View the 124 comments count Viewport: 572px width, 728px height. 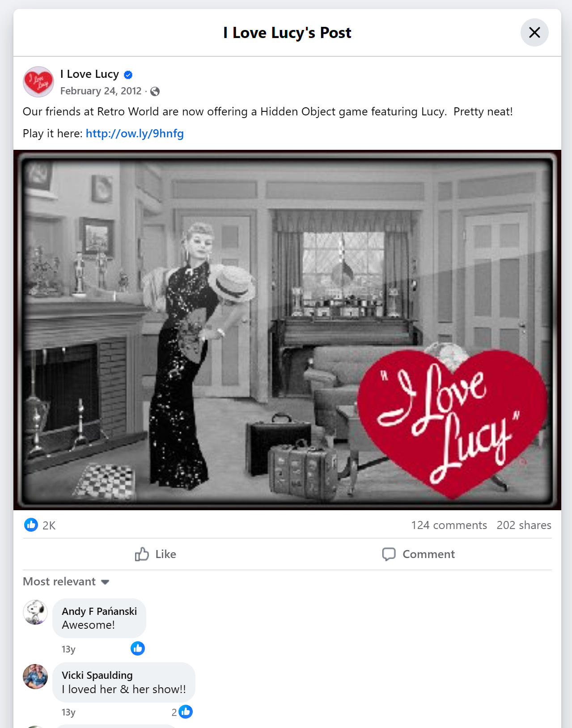tap(449, 525)
